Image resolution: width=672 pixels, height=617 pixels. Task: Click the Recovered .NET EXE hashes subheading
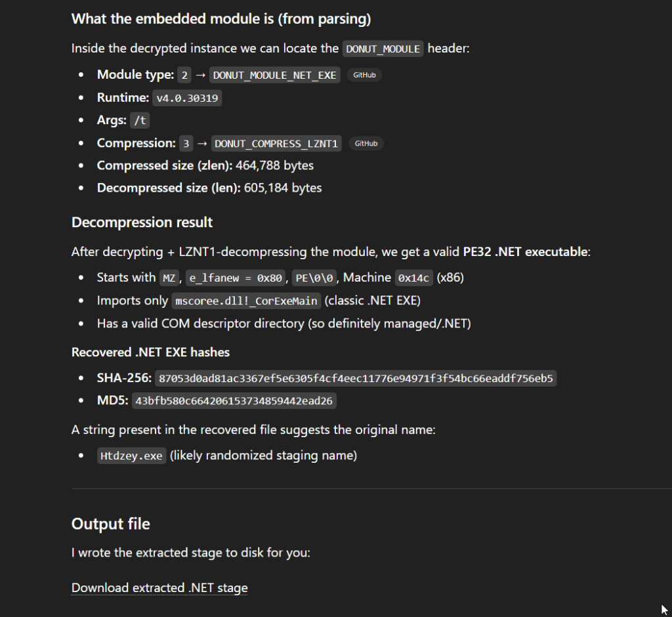150,352
